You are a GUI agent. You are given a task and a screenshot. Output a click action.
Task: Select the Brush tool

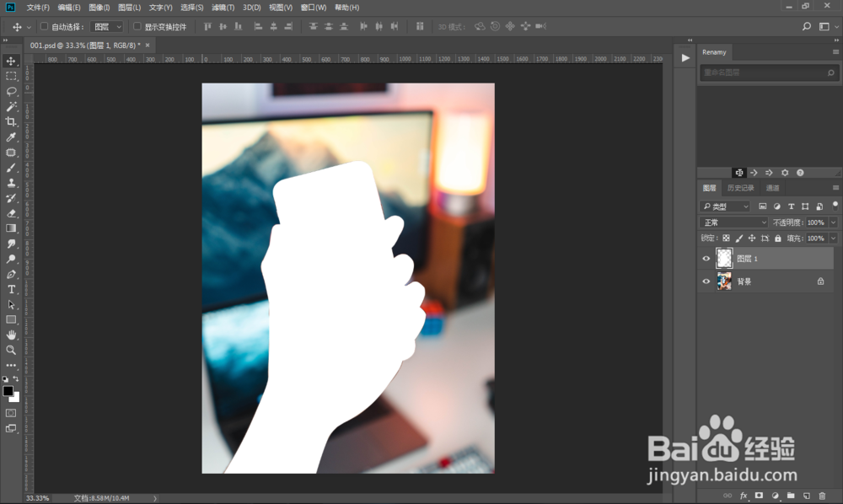pyautogui.click(x=11, y=168)
